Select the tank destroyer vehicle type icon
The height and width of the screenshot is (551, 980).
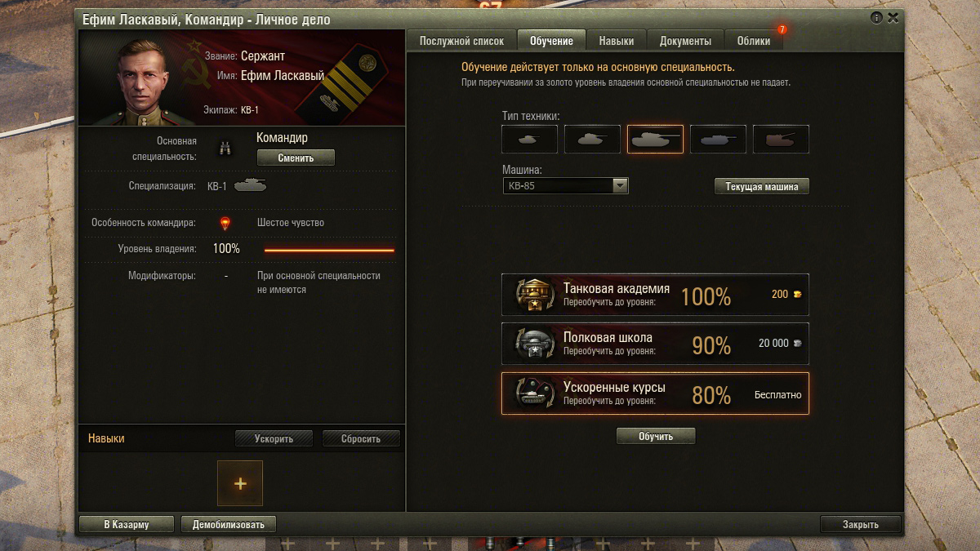click(x=718, y=140)
